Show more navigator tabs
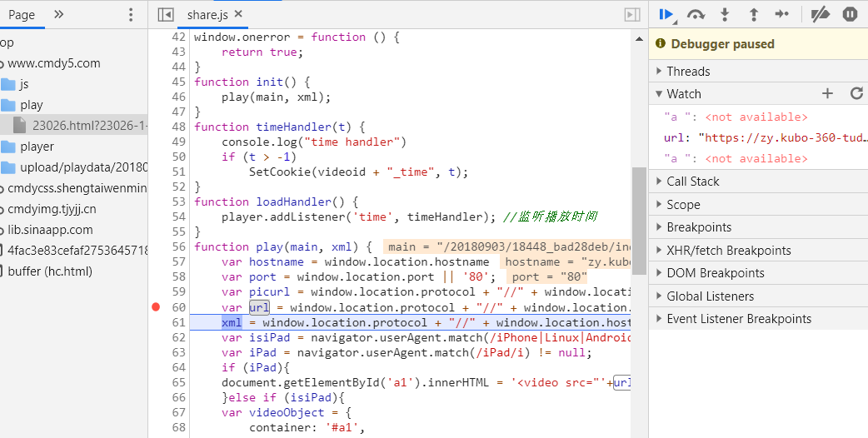 pyautogui.click(x=58, y=14)
